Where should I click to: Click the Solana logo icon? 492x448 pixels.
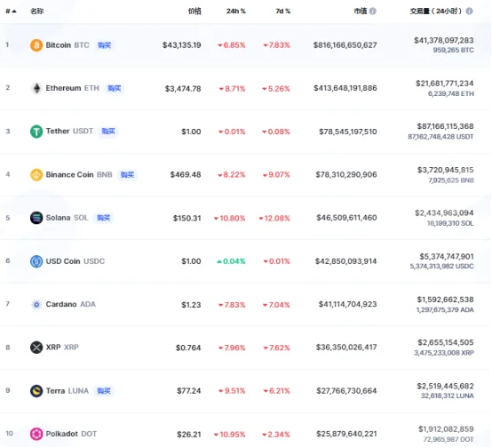tap(36, 218)
